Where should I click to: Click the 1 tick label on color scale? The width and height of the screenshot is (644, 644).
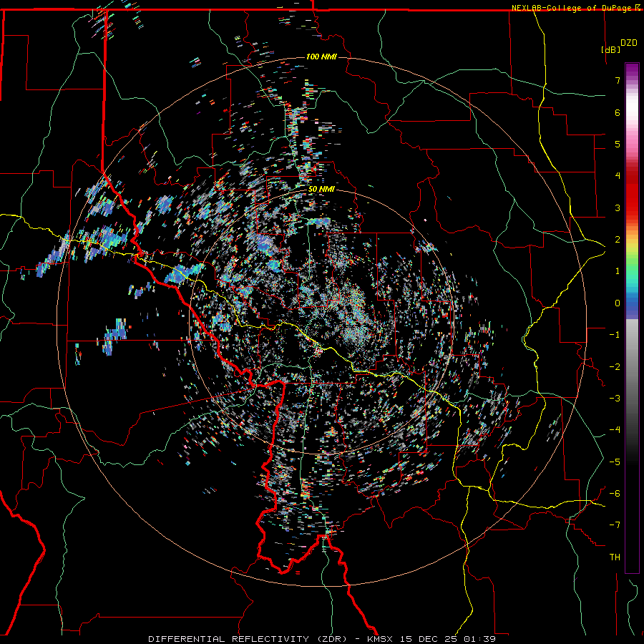pyautogui.click(x=618, y=270)
